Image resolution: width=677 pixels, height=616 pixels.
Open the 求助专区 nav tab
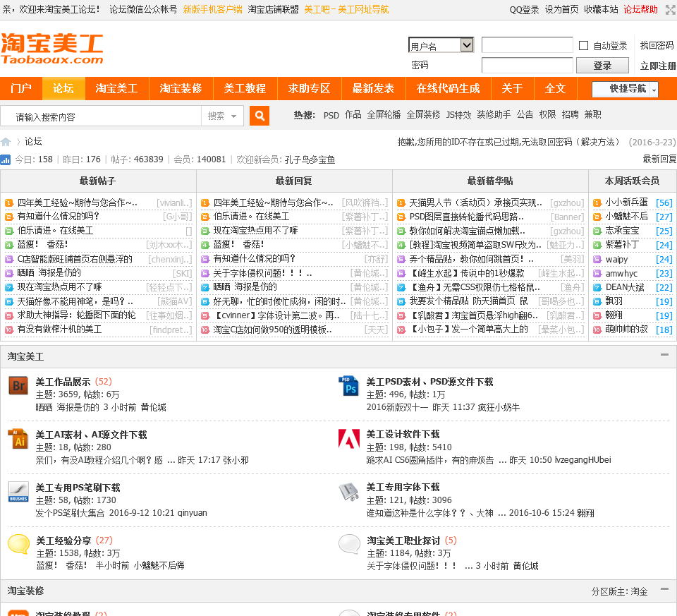(309, 89)
